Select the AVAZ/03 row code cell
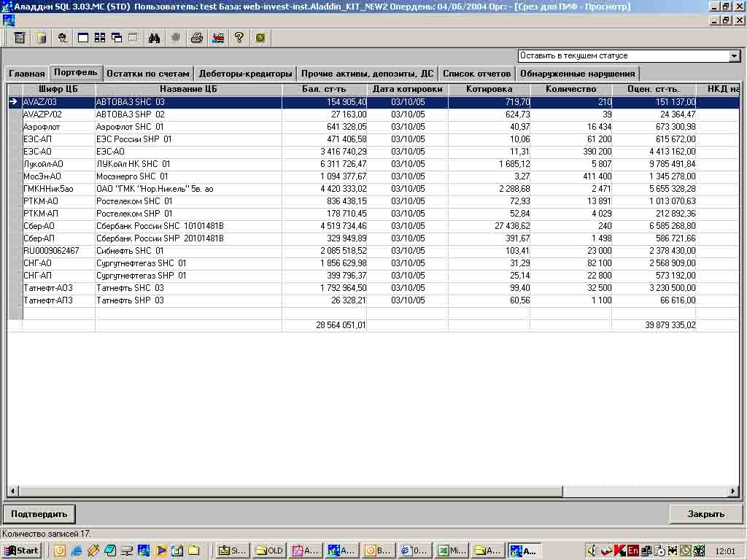The height and width of the screenshot is (560, 747). [58, 102]
